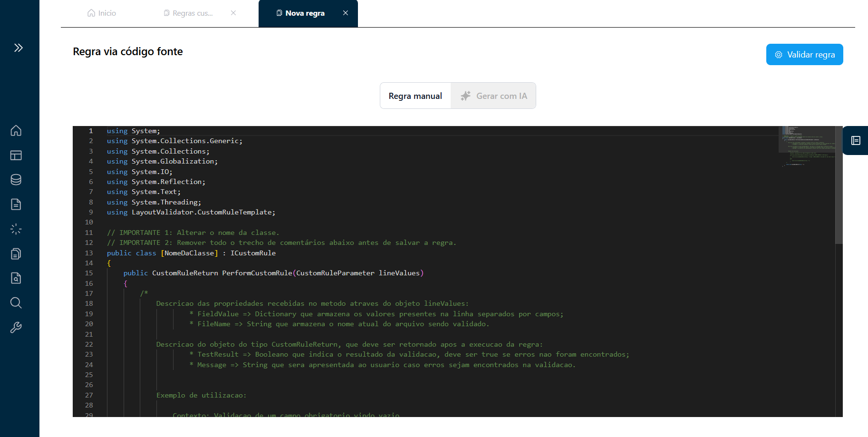868x437 pixels.
Task: Select the dashboard layout icon in sidebar
Action: pyautogui.click(x=16, y=155)
